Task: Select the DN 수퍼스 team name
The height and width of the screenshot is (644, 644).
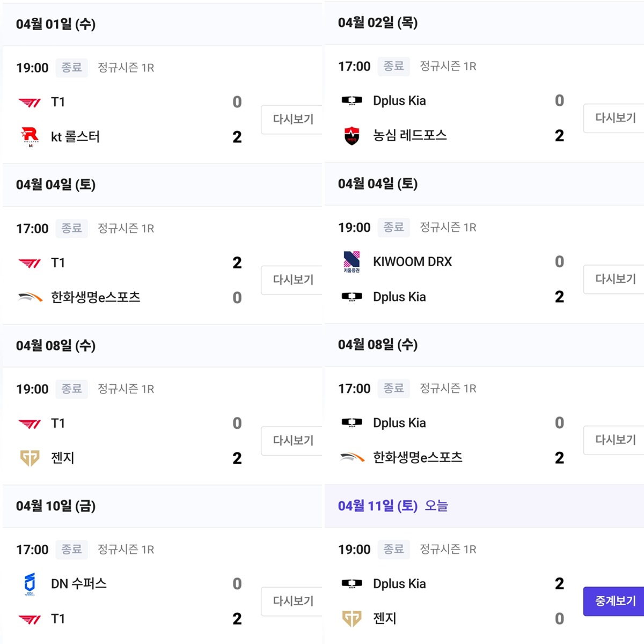Action: (78, 584)
